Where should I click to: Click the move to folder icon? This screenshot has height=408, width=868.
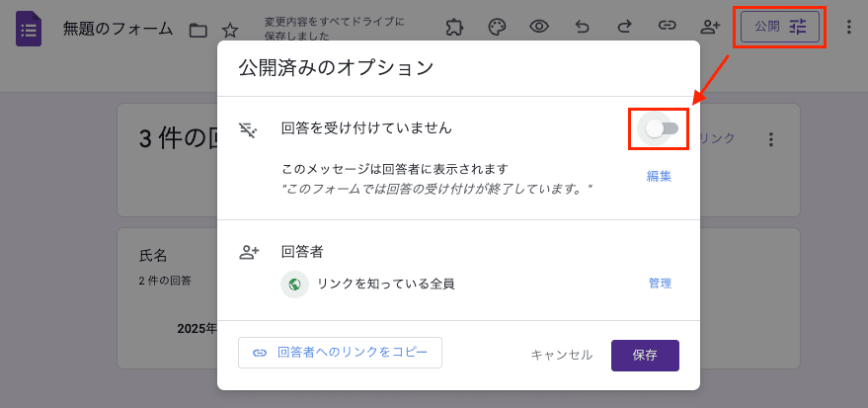click(198, 30)
